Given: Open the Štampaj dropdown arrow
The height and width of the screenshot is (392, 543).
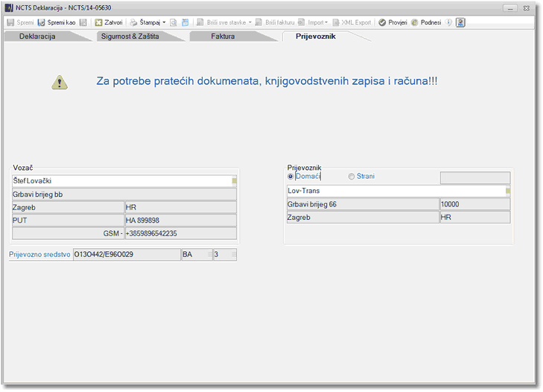Looking at the screenshot, I should coord(164,22).
